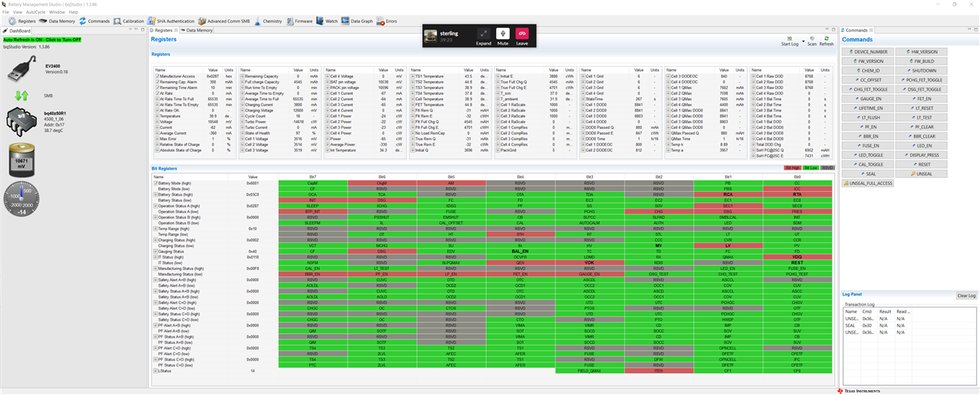This screenshot has height=395, width=980.
Task: Open the Calibration tool
Action: (129, 21)
